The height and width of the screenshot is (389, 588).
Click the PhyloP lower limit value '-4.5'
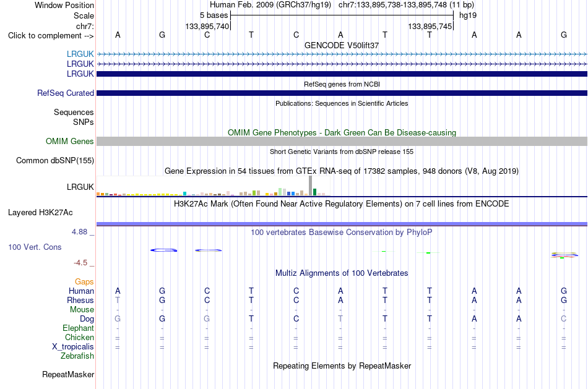80,263
